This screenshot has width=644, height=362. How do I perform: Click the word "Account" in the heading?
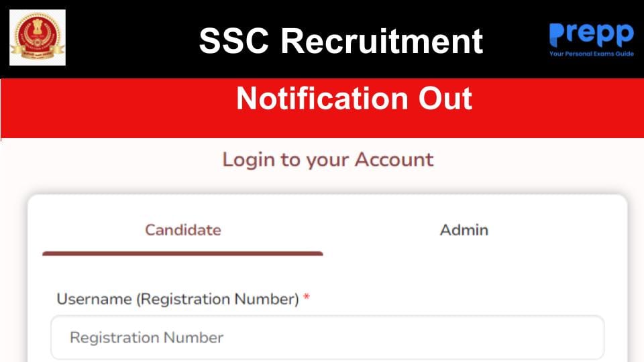coord(394,160)
